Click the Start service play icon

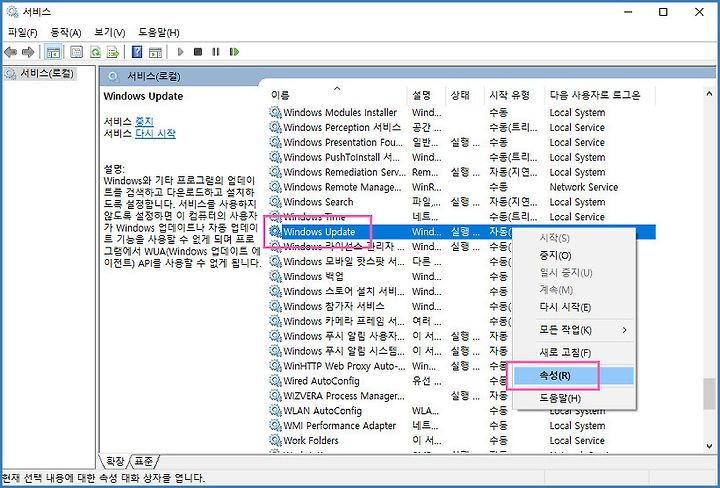pos(180,52)
